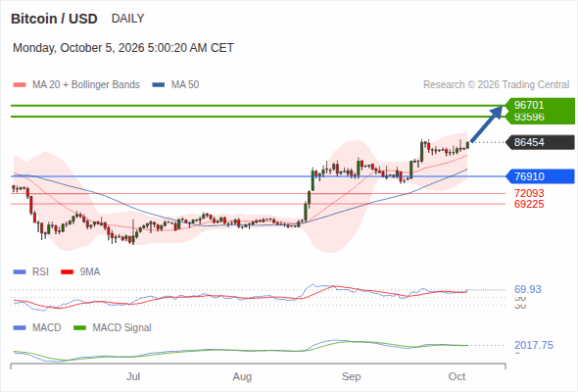This screenshot has height=392, width=578.
Task: Click the MACD Signal legend label
Action: 122,328
